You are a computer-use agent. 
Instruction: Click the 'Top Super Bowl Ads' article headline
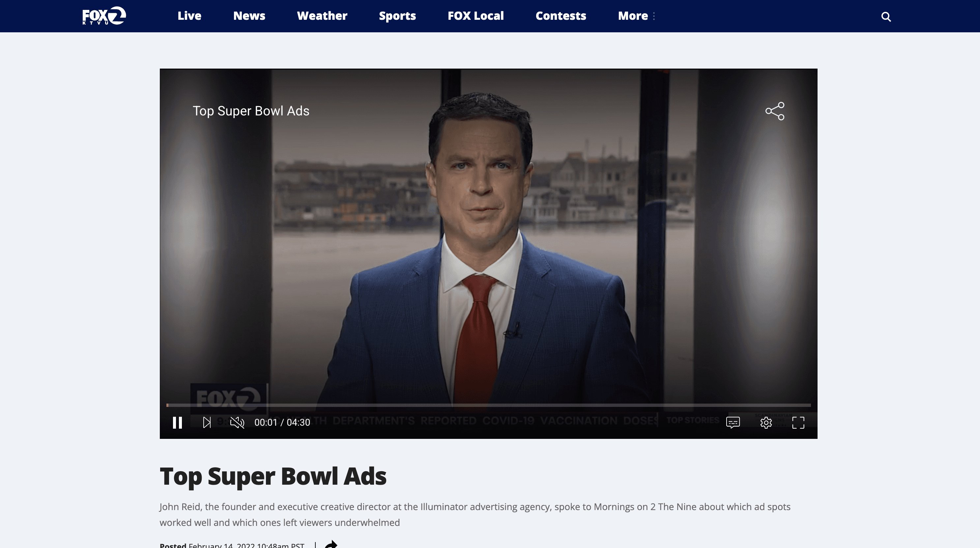(x=273, y=476)
